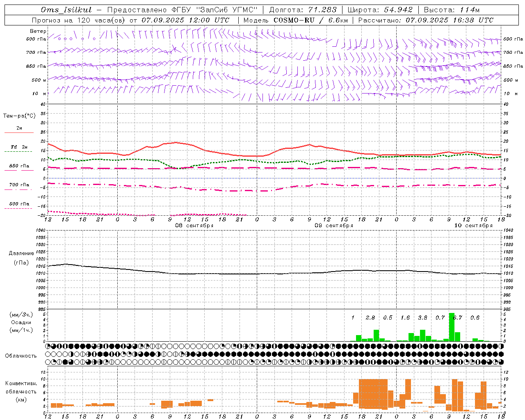Click the 3.8 precipitation total value

coord(422,317)
